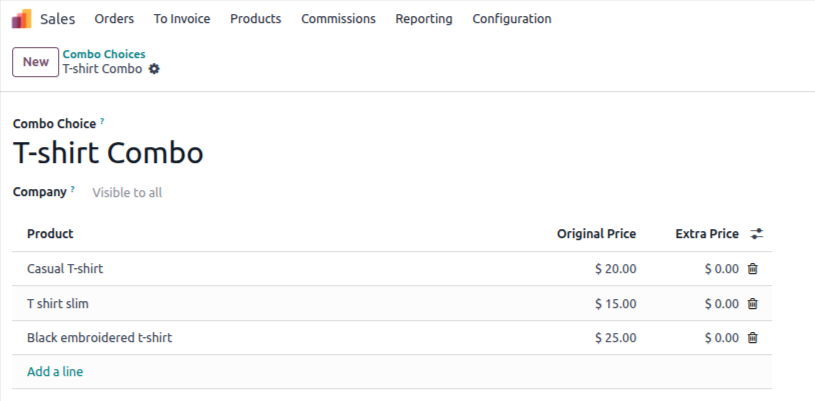Click the Combo Choice help tooltip mark
Screen dimensions: 815x401
(102, 121)
